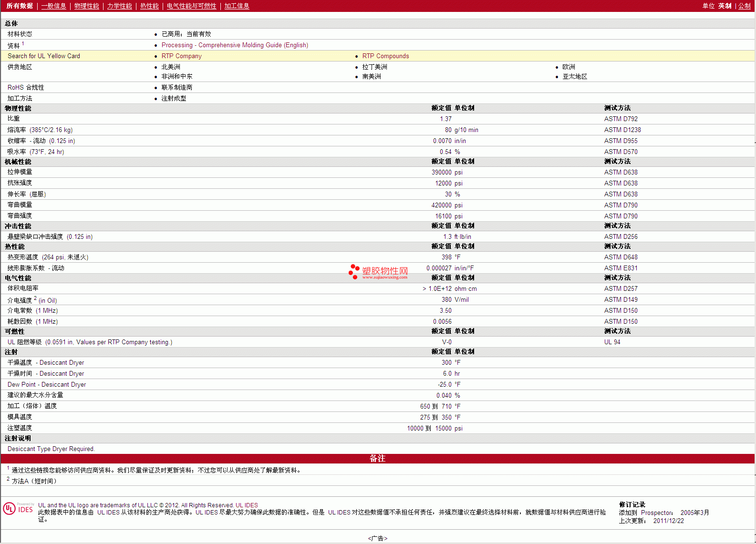Select the 所有数据 tab

(x=20, y=6)
